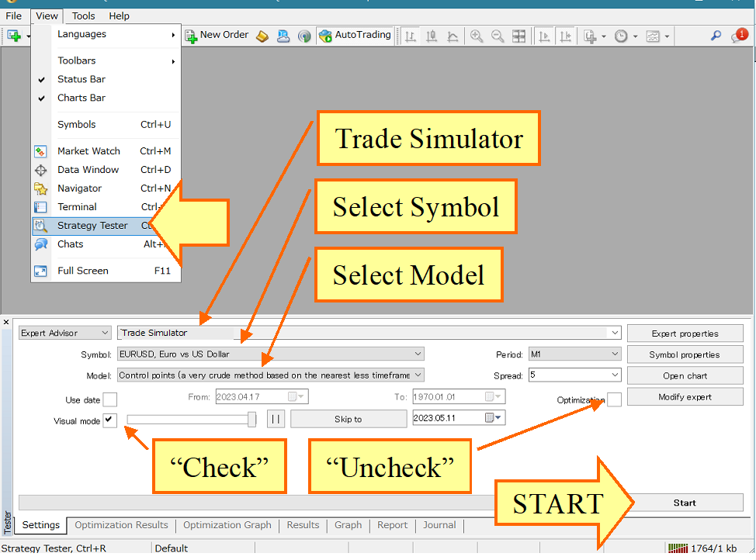Open the chat notifications icon

click(x=737, y=36)
